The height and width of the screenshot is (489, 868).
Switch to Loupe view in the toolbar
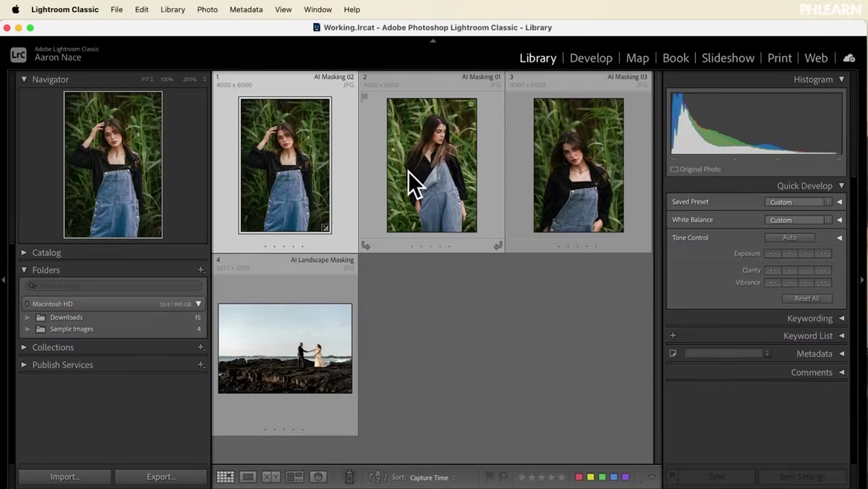point(248,477)
